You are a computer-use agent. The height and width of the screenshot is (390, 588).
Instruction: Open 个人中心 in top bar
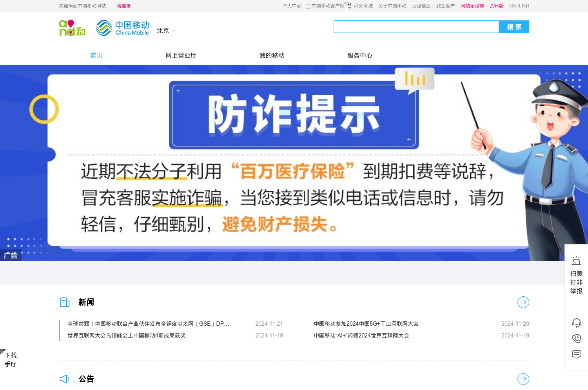(292, 6)
